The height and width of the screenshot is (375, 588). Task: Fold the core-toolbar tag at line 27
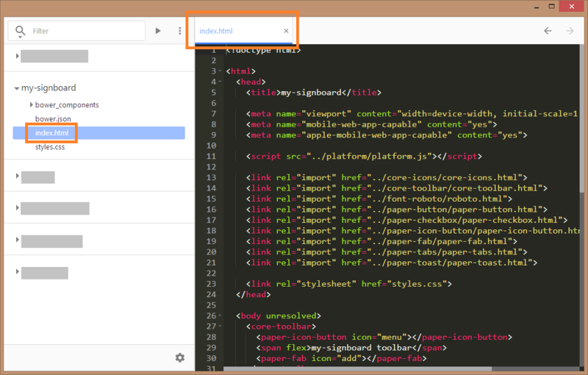coord(220,326)
